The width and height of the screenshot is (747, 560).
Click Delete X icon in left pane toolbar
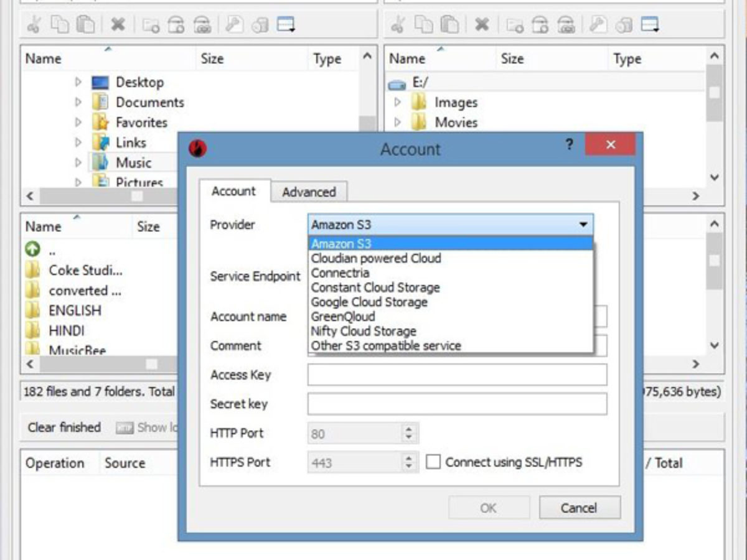118,24
